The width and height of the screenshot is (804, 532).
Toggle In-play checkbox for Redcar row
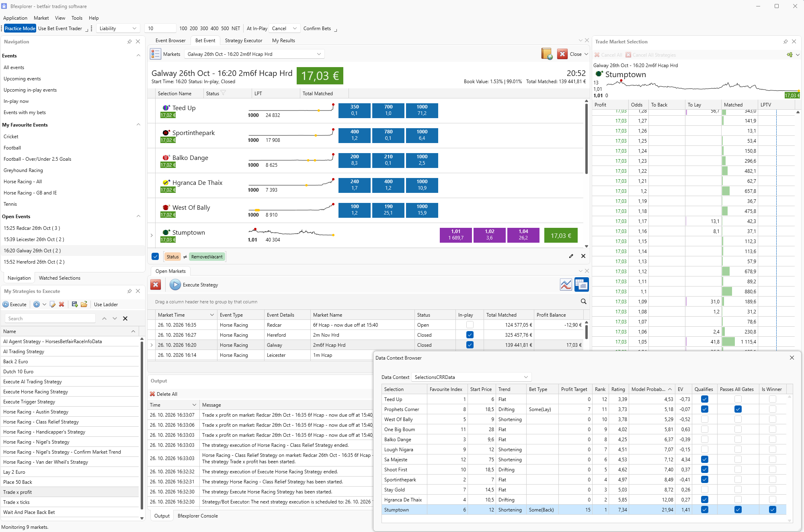(x=470, y=325)
